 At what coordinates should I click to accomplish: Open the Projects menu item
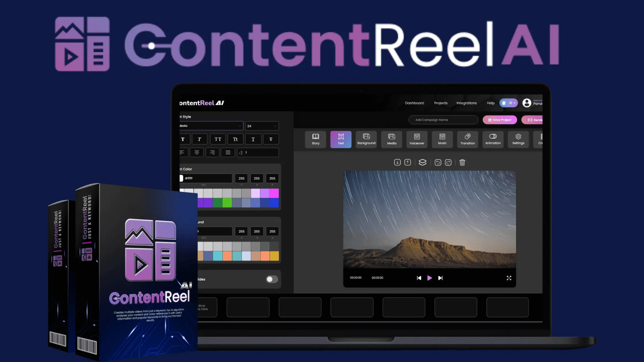[440, 103]
